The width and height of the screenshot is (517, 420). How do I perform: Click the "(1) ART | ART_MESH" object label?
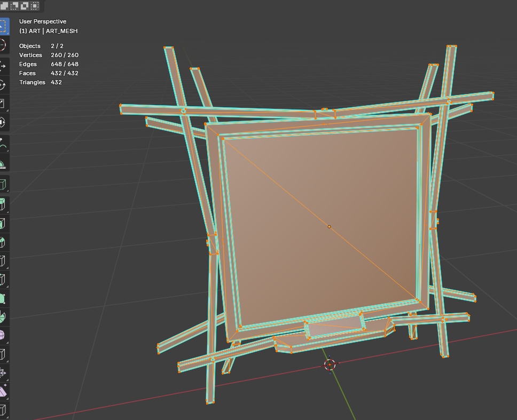(x=49, y=31)
